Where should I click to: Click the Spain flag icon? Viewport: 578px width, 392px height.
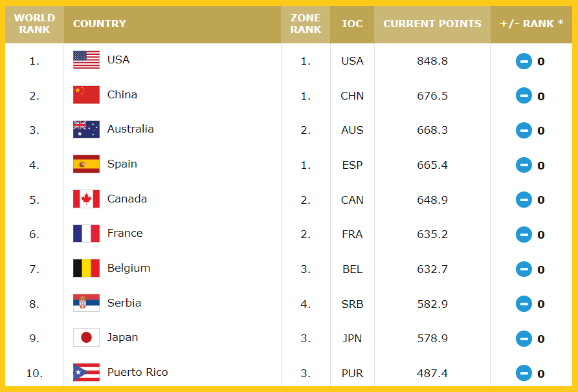(86, 164)
